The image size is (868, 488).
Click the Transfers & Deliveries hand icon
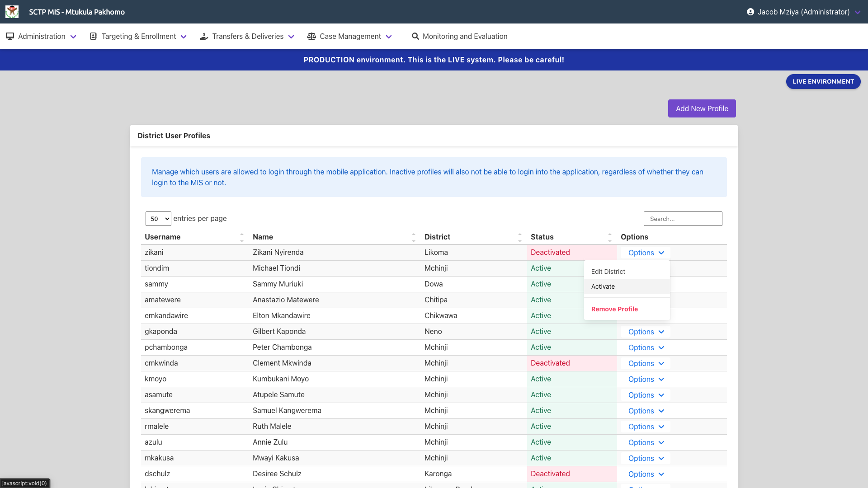tap(204, 36)
